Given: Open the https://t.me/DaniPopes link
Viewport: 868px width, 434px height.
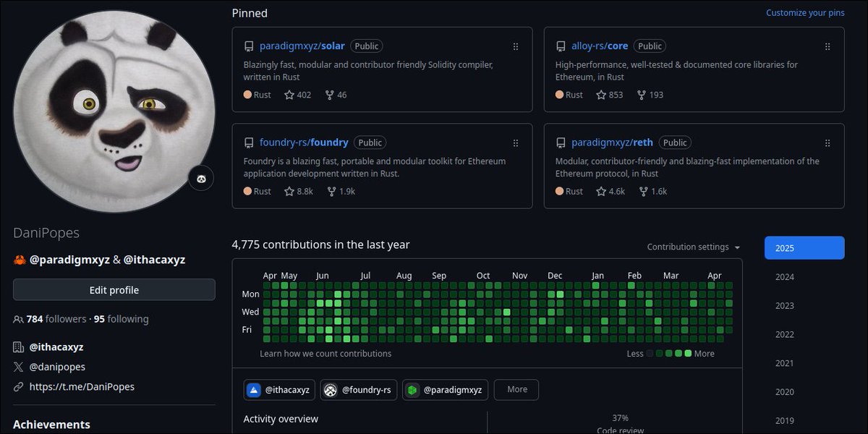Looking at the screenshot, I should pos(82,387).
